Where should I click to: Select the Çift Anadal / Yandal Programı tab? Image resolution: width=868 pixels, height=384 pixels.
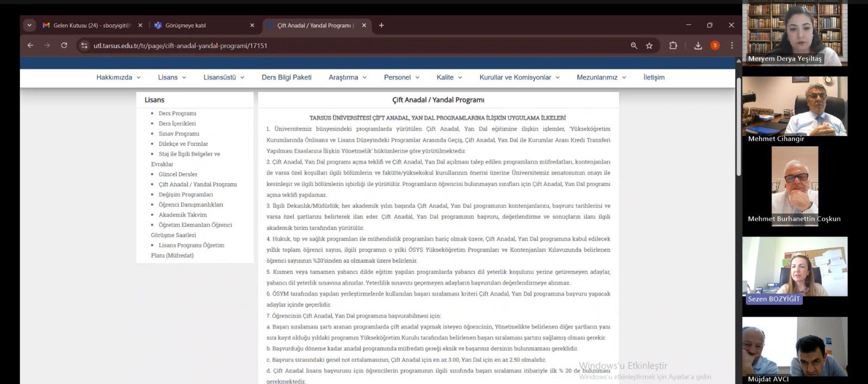point(316,25)
